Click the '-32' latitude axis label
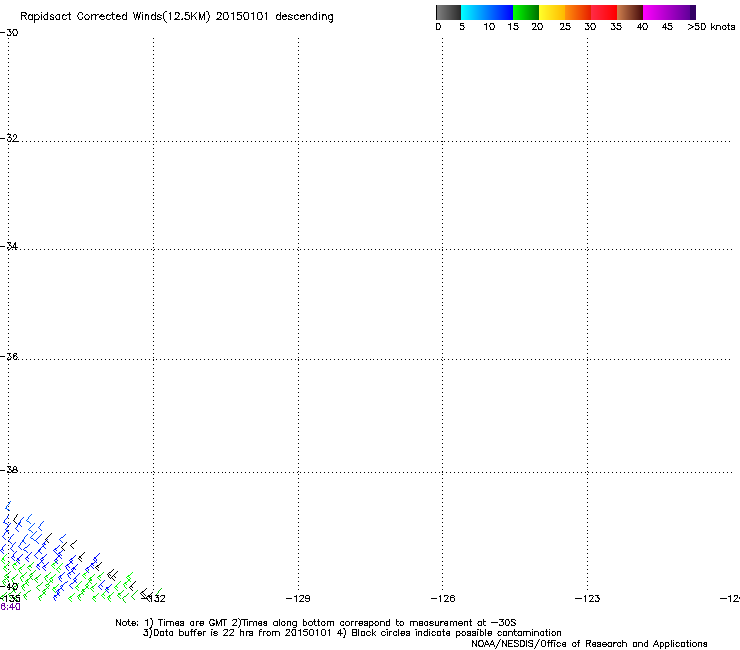 tap(9, 138)
